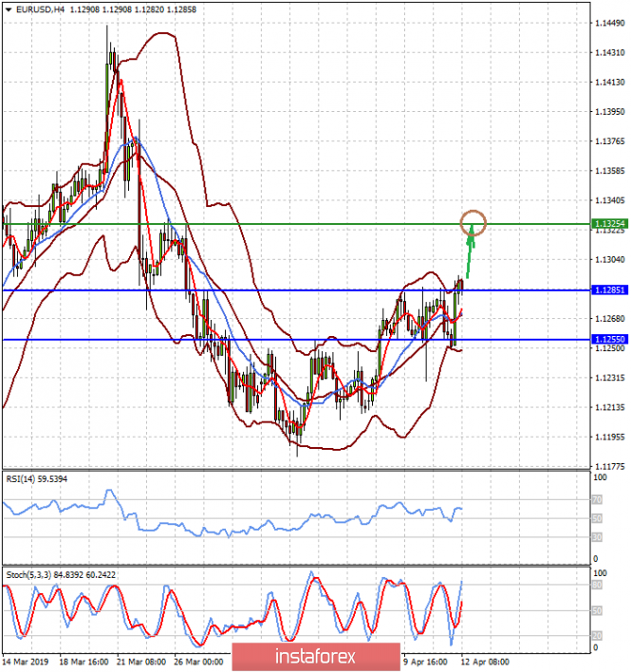The height and width of the screenshot is (672, 631).
Task: Click the 1.14490 price axis value
Action: 607,23
